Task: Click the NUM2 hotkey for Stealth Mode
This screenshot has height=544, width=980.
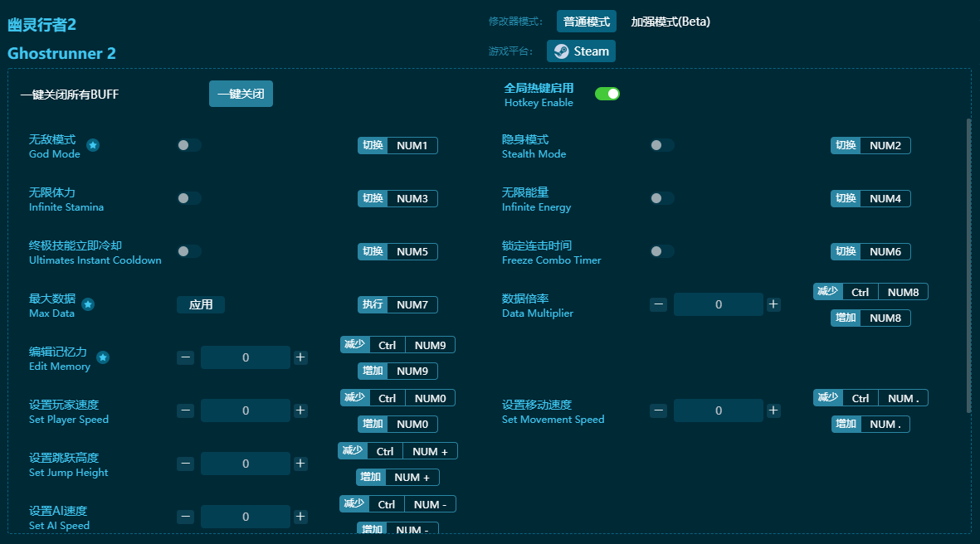Action: [870, 145]
